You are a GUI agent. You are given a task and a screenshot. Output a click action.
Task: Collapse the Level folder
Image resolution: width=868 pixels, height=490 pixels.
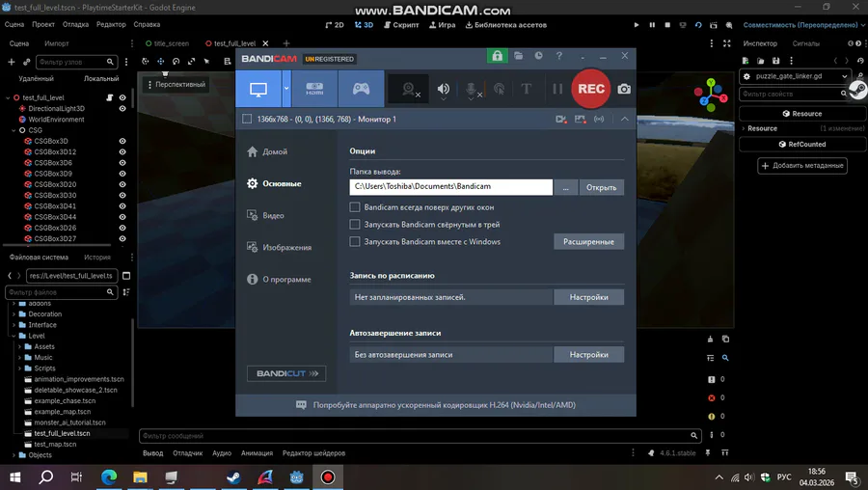point(14,336)
